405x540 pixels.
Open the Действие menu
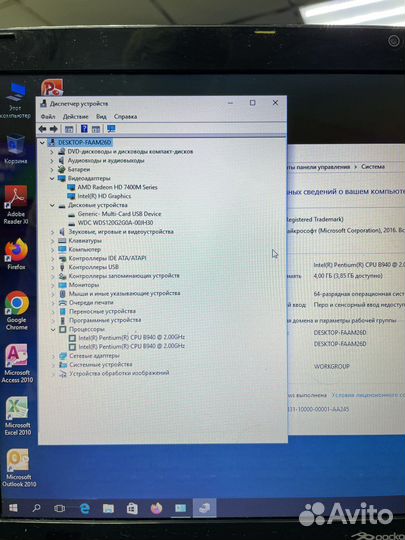(x=75, y=117)
